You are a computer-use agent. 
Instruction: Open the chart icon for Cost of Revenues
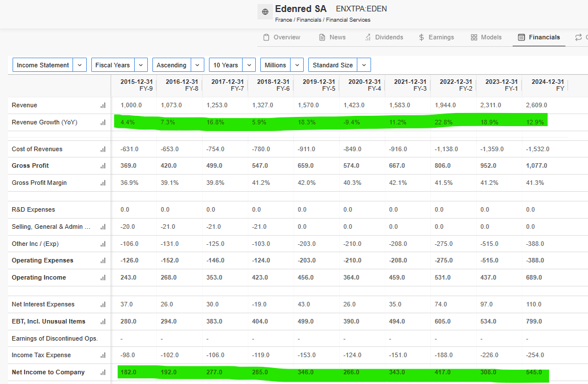click(103, 149)
